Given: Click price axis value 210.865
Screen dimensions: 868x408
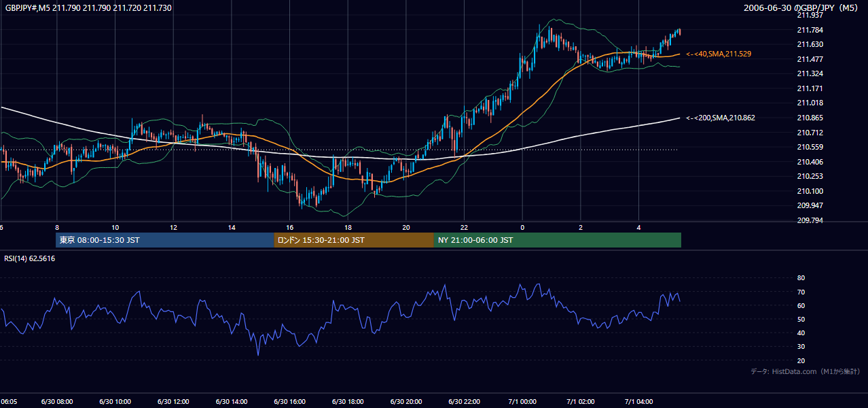Looking at the screenshot, I should [810, 118].
